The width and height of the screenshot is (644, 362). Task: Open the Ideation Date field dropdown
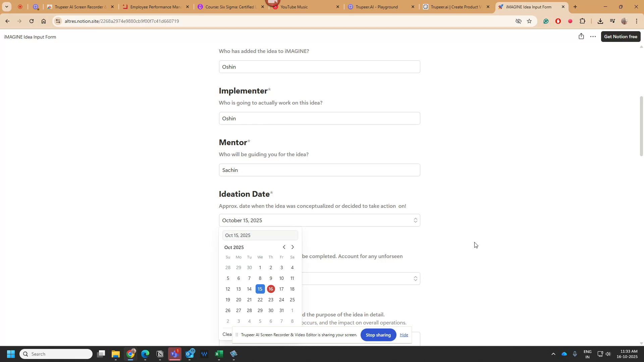click(x=415, y=220)
